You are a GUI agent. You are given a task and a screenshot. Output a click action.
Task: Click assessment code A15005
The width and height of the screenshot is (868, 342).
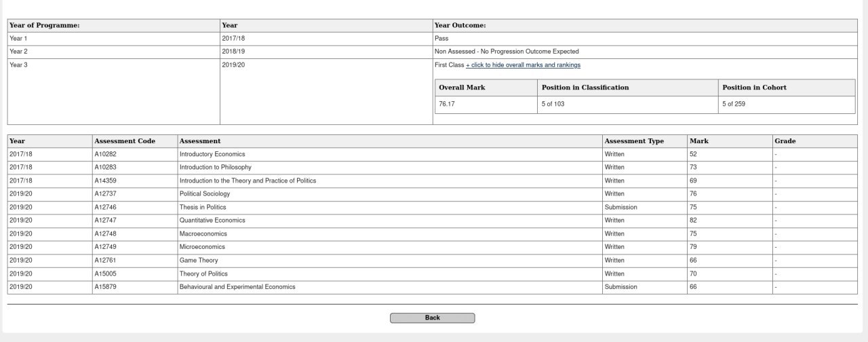[105, 273]
